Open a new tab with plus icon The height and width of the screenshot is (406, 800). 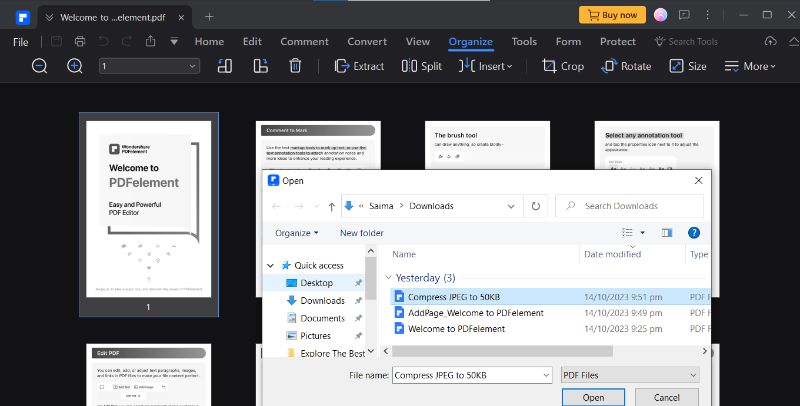(209, 17)
